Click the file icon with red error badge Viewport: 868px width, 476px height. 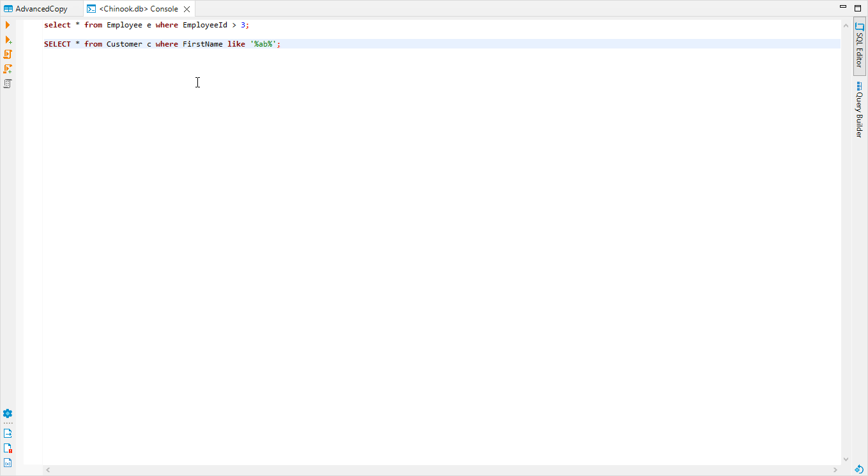point(8,449)
